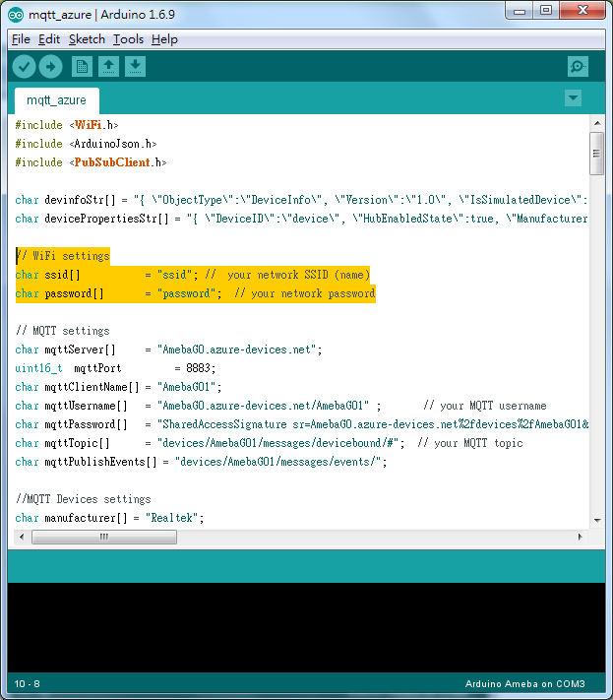Minimize the Arduino window
This screenshot has height=700, width=613.
click(x=520, y=11)
